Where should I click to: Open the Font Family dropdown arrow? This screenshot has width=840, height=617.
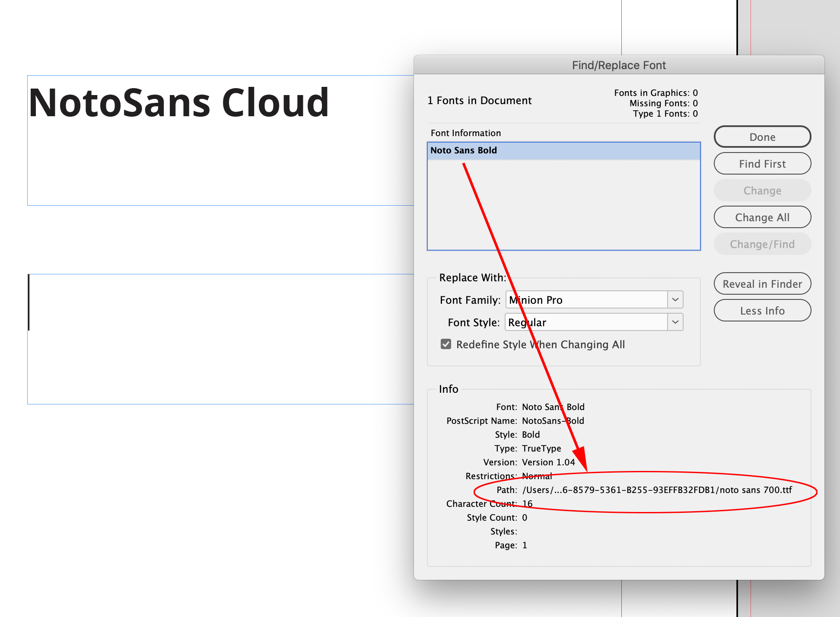[675, 299]
